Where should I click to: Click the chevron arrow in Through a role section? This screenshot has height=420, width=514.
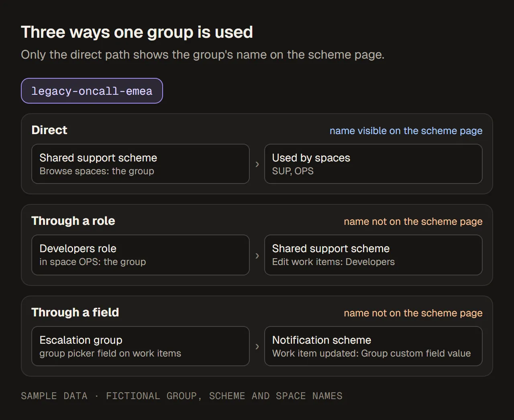point(257,255)
